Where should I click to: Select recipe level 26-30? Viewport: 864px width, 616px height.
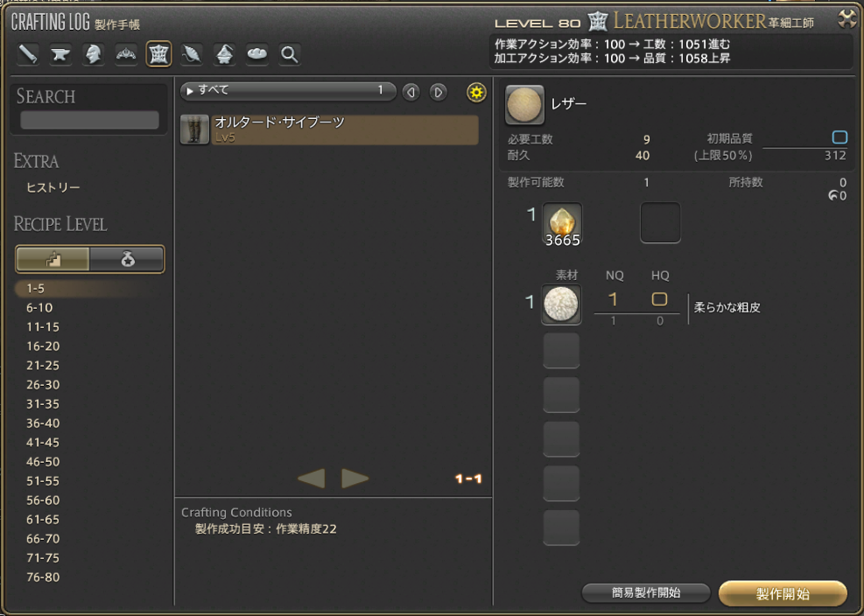tap(42, 385)
